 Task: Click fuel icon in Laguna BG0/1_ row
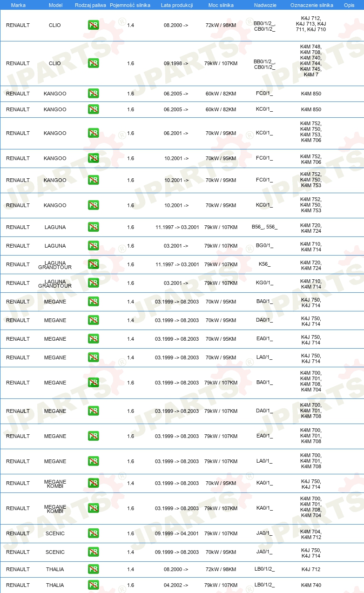(x=93, y=246)
